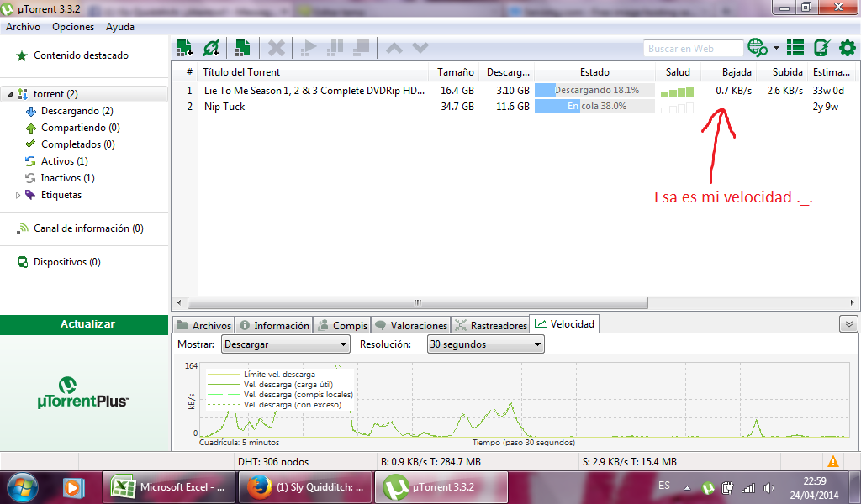
Task: Collapse the torrent (2) tree node
Action: (x=10, y=94)
